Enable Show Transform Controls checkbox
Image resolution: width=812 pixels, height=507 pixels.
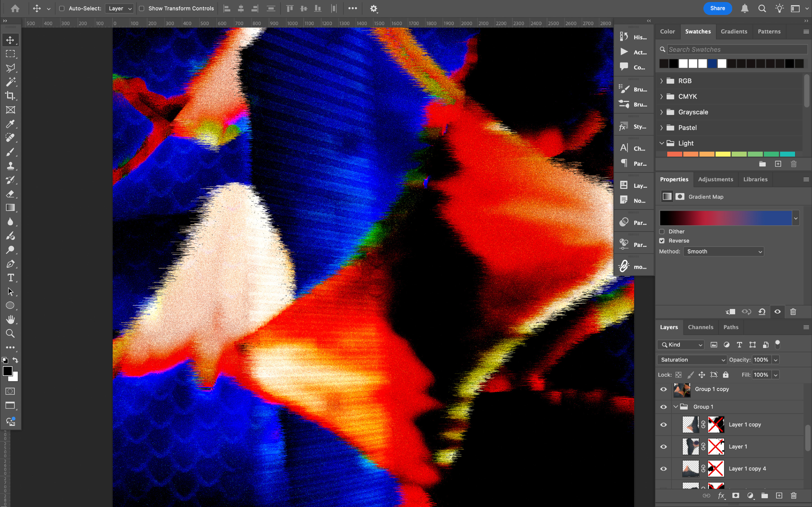(142, 8)
